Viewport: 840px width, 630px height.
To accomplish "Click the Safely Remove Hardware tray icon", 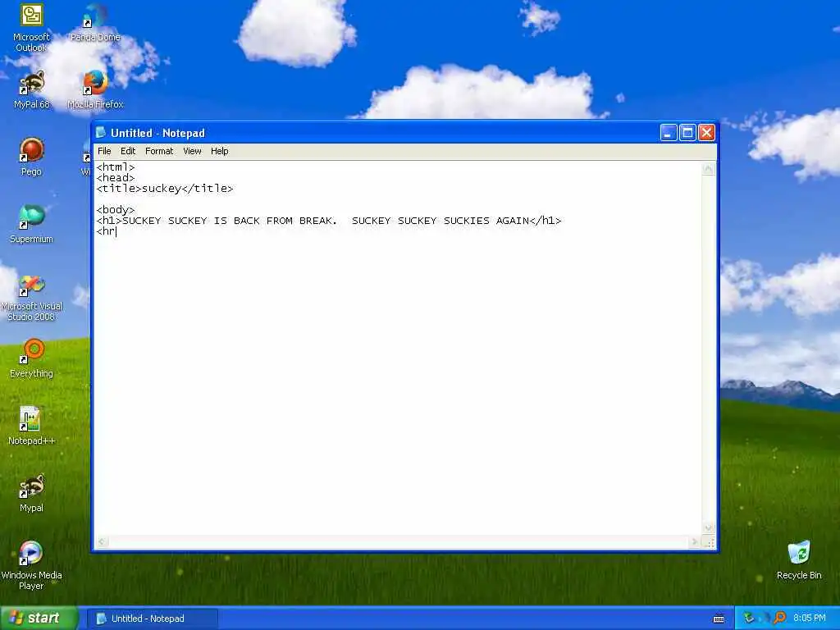I will click(x=749, y=619).
